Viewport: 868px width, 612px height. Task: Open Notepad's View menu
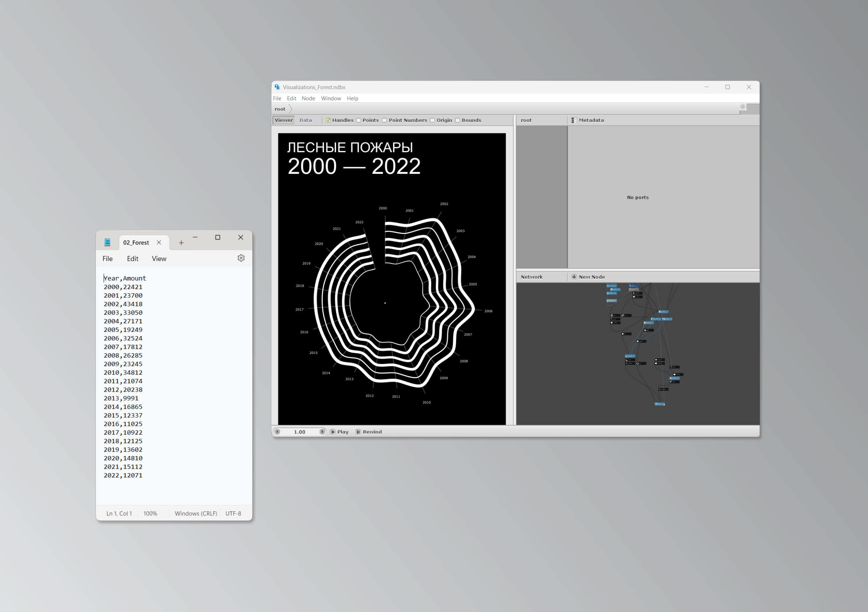(x=159, y=259)
